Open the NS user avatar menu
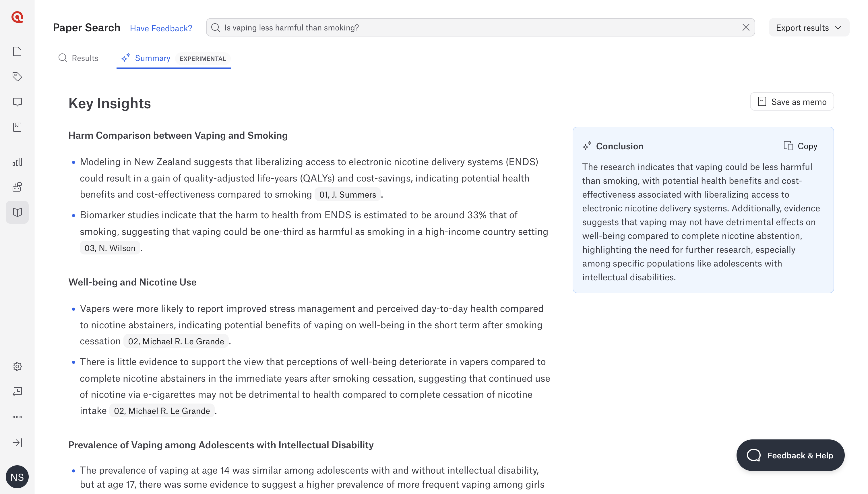The width and height of the screenshot is (868, 494). [17, 477]
